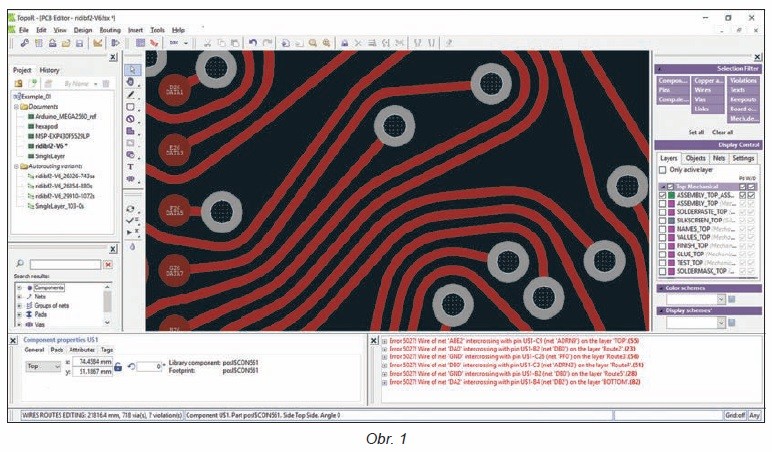Expand the Groups of nets node
The width and height of the screenshot is (772, 452).
coord(20,306)
